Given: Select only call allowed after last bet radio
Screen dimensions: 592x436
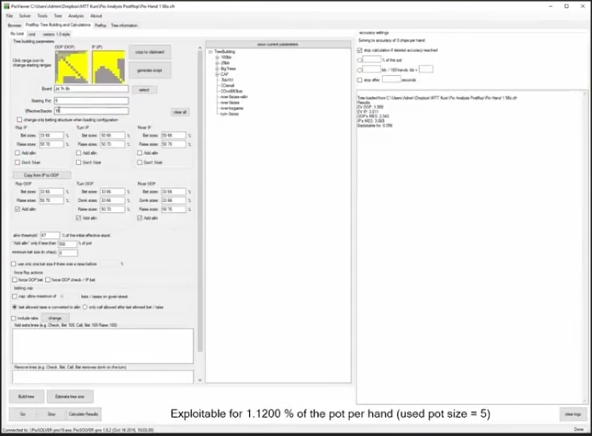Looking at the screenshot, I should coord(85,307).
